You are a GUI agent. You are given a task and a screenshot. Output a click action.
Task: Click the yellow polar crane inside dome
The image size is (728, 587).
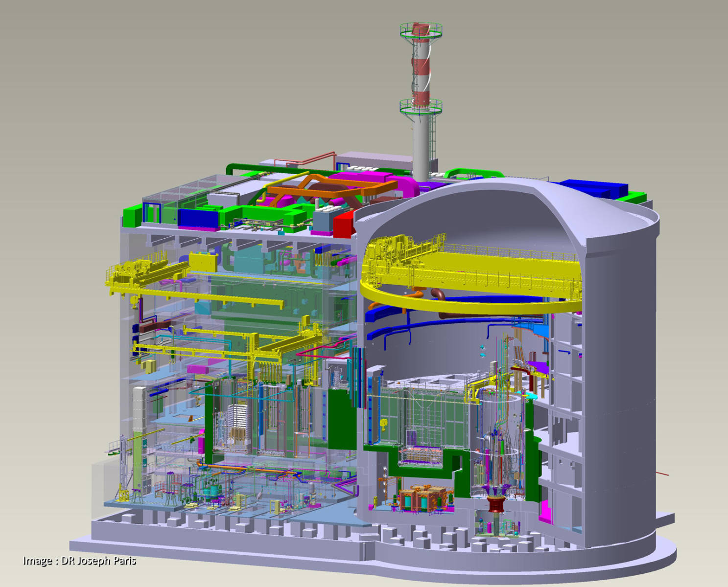pos(470,274)
